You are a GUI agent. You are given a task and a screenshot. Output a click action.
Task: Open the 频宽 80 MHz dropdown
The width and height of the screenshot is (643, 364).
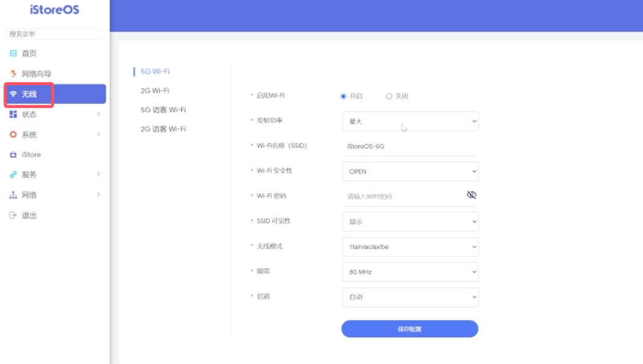pyautogui.click(x=410, y=272)
